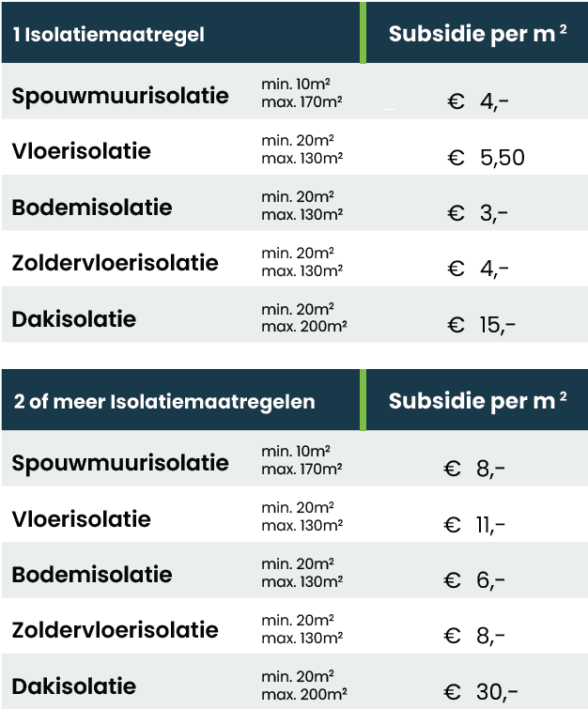
Task: Click the "1 Isolatiemaatregel" table header
Action: tap(109, 36)
